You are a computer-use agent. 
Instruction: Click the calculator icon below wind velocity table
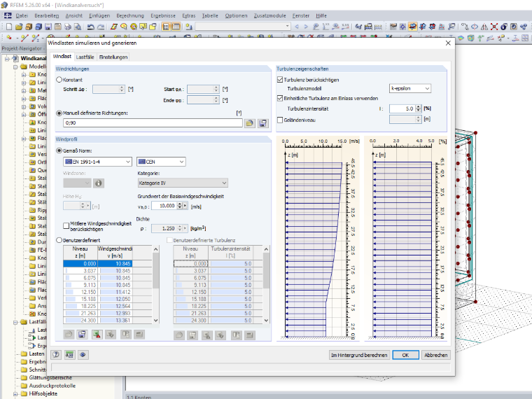click(139, 335)
